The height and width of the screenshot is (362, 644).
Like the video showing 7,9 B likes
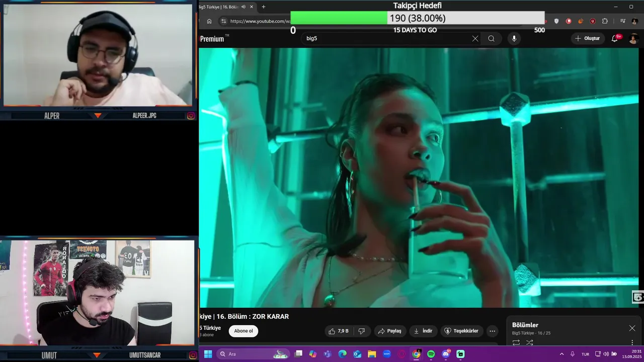coord(338,331)
